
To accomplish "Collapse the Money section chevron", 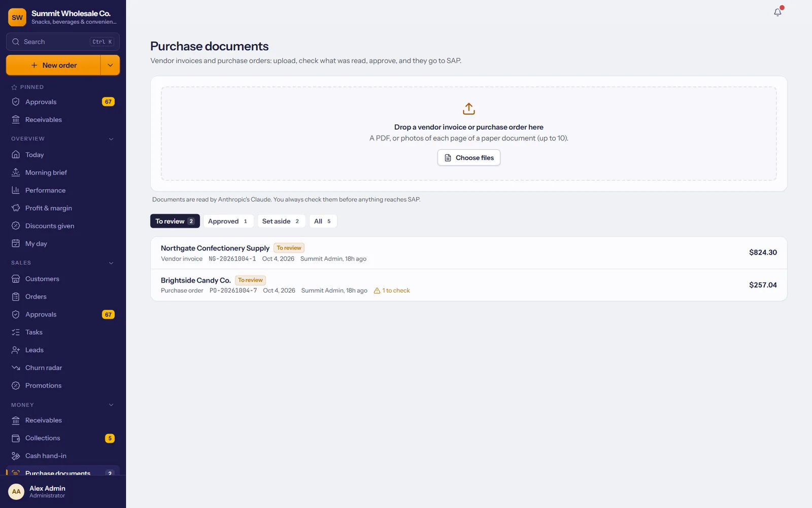I will (x=111, y=405).
